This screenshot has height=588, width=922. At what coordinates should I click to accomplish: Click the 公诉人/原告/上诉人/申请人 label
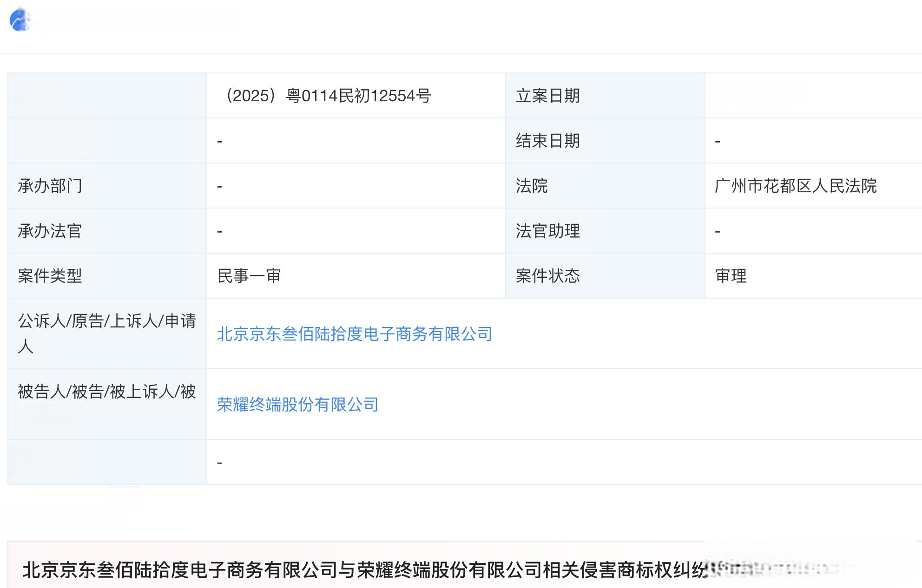107,333
